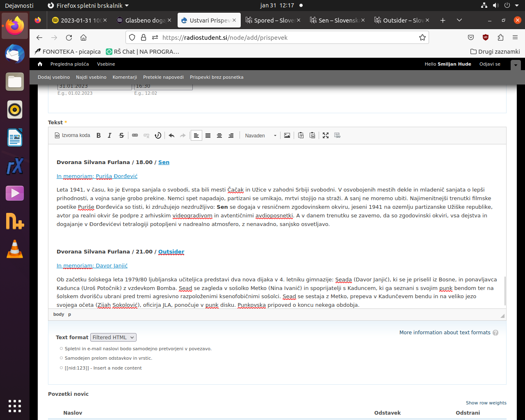Click paste as plain text icon
The image size is (525, 420).
point(301,135)
